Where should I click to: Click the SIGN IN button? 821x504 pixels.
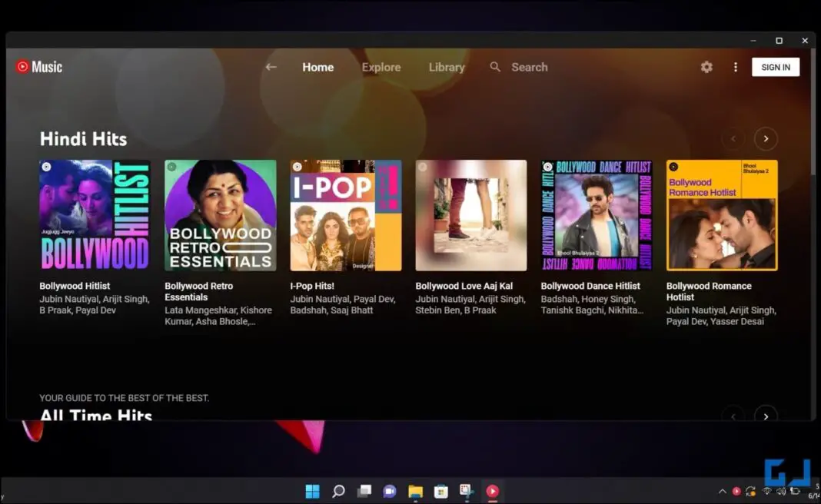pos(775,67)
